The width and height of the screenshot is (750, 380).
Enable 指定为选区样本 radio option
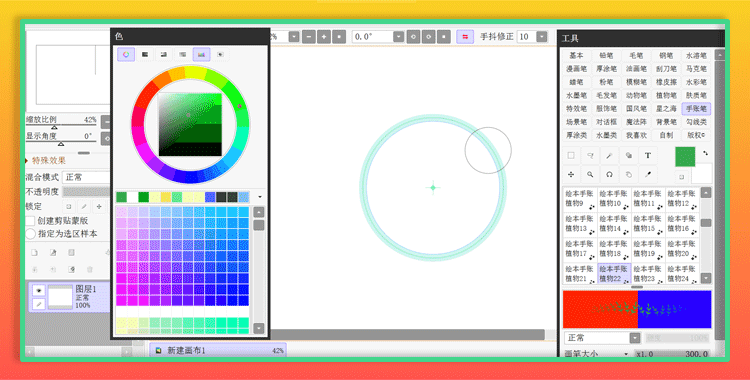(31, 234)
